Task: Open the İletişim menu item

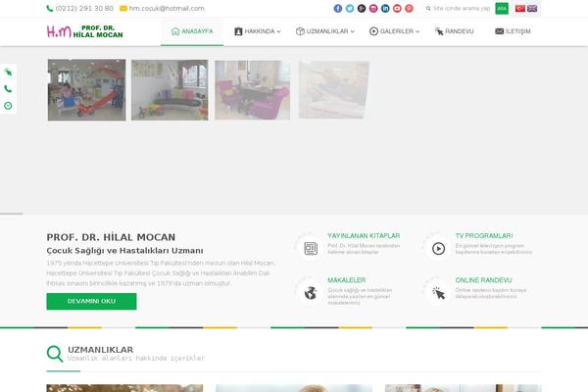Action: (513, 31)
